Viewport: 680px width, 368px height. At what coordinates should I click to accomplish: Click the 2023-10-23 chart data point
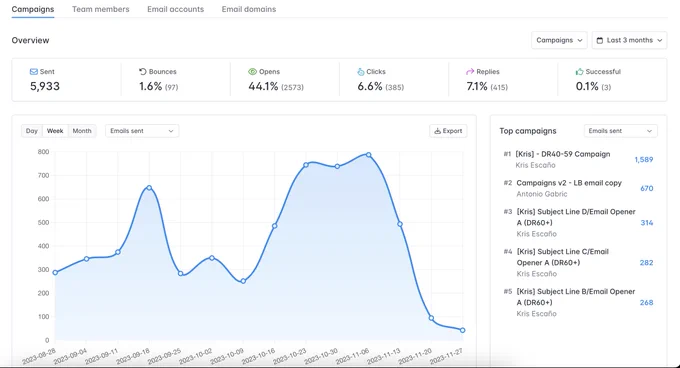(306, 165)
